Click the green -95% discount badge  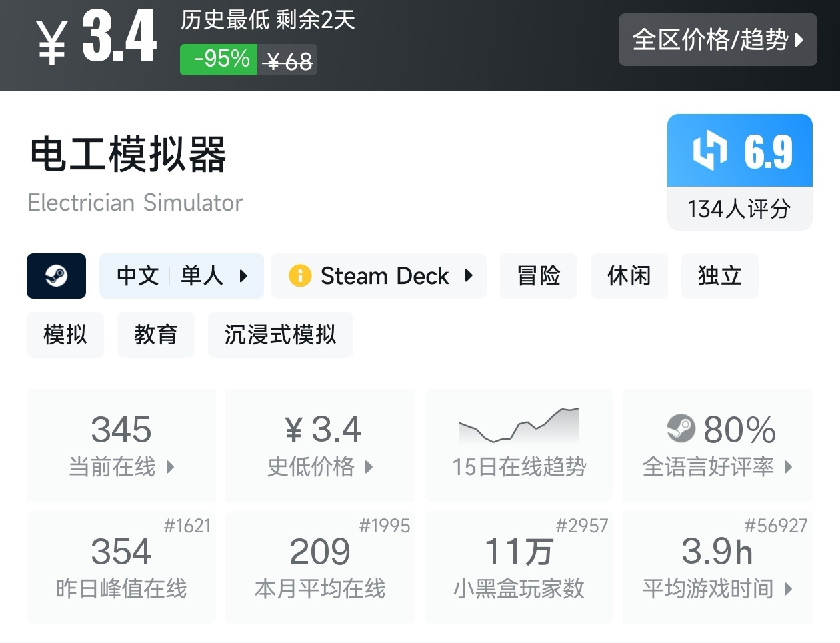[219, 60]
